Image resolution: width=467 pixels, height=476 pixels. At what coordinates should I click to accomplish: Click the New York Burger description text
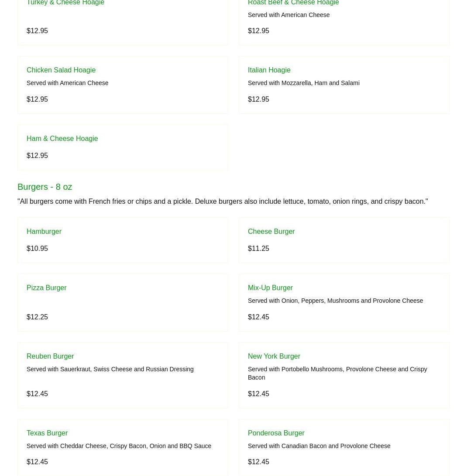click(337, 373)
